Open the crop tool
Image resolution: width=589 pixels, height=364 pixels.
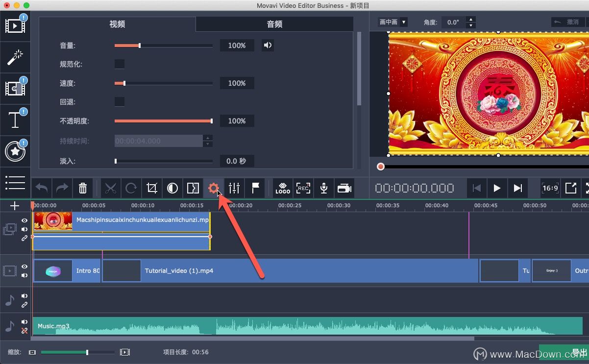pyautogui.click(x=152, y=188)
